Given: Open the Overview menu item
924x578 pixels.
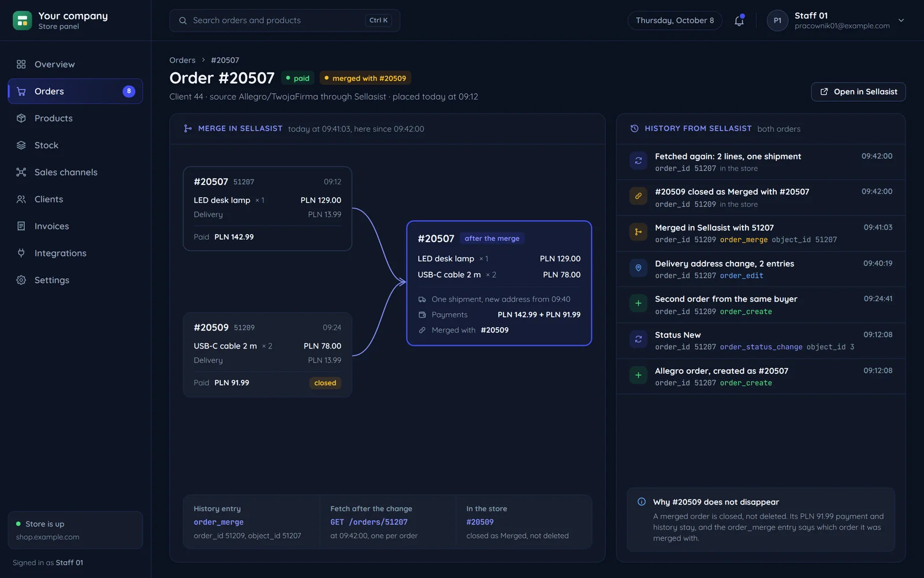Looking at the screenshot, I should coord(75,64).
